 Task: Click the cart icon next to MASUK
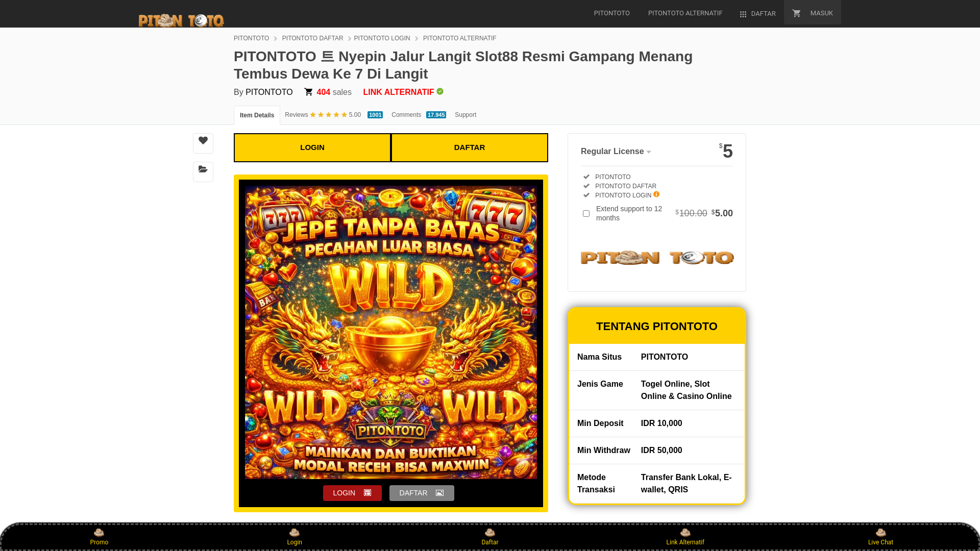pos(796,13)
